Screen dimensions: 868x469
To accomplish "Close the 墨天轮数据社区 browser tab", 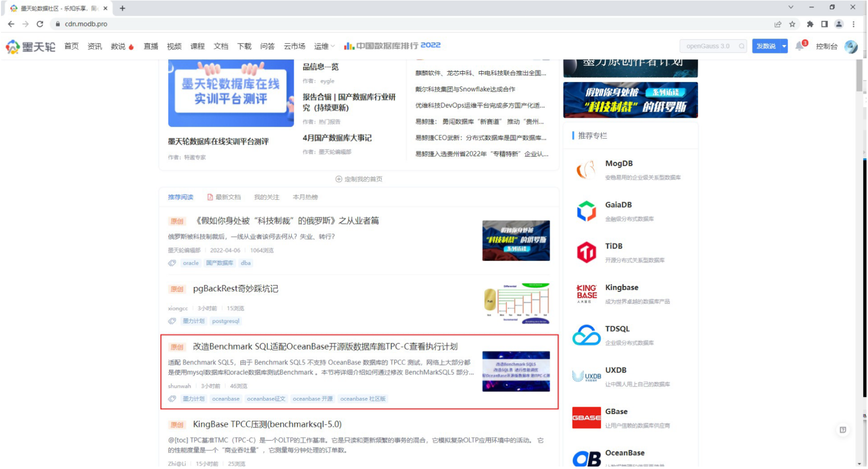I will click(x=105, y=8).
